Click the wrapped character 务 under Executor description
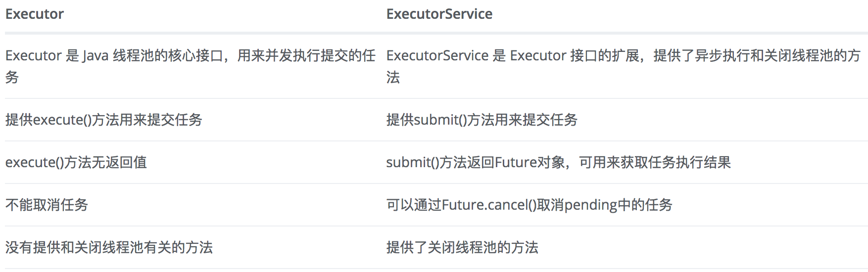Viewport: 868px width, 272px height. click(x=12, y=77)
